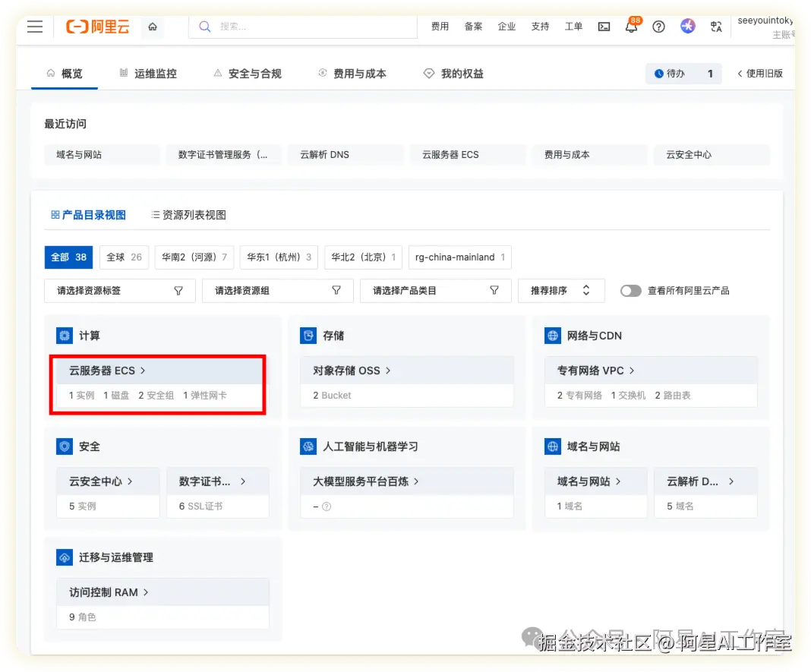This screenshot has width=811, height=672.
Task: Switch to 概览 tab
Action: click(x=65, y=74)
